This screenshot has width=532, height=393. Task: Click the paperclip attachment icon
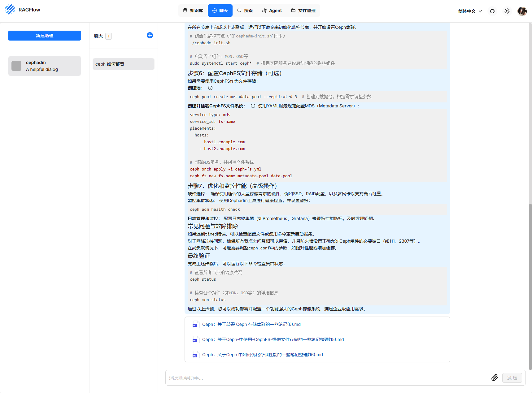tap(495, 378)
